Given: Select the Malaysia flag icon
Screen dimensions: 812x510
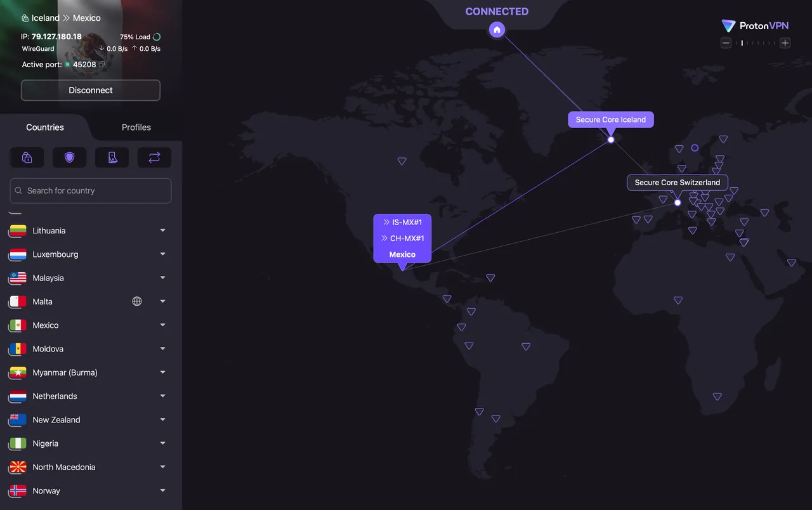Looking at the screenshot, I should coord(18,278).
